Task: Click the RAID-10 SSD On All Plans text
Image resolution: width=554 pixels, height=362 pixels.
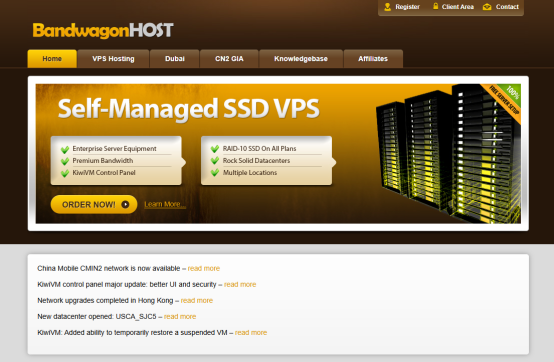Action: (259, 149)
